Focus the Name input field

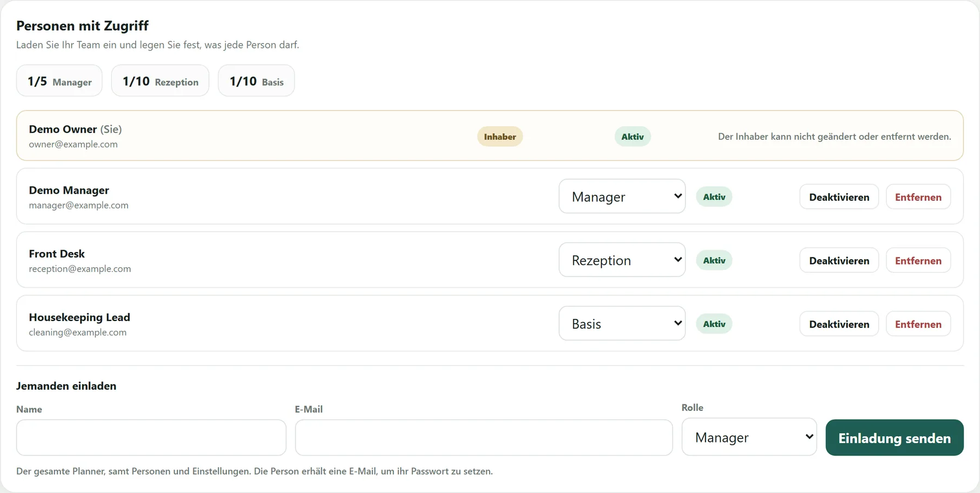point(151,437)
